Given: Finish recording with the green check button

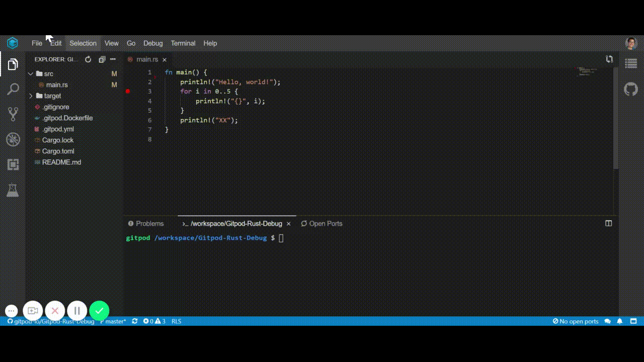Looking at the screenshot, I should tap(99, 311).
